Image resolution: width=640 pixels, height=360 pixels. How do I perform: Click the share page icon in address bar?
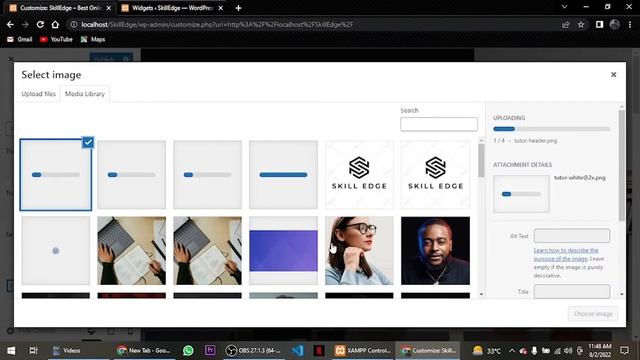[565, 24]
